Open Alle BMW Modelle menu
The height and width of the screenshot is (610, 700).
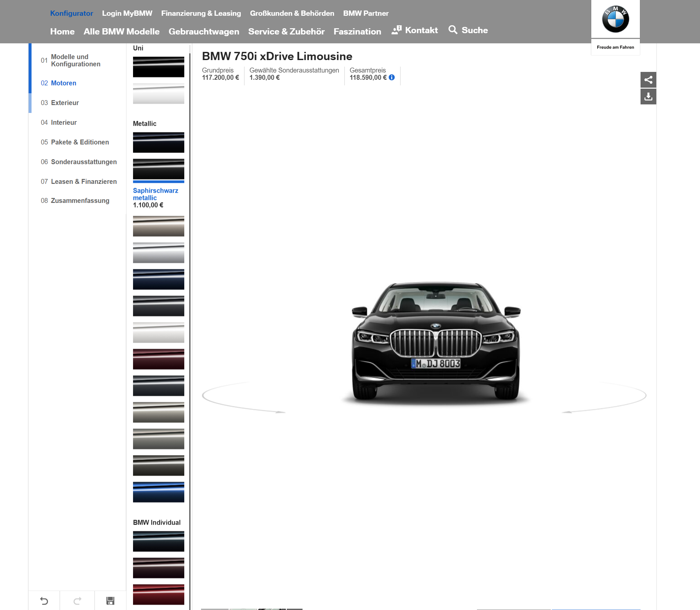click(121, 32)
